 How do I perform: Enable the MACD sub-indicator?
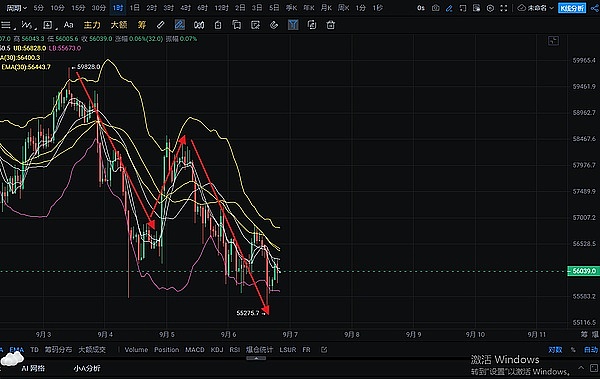195,350
